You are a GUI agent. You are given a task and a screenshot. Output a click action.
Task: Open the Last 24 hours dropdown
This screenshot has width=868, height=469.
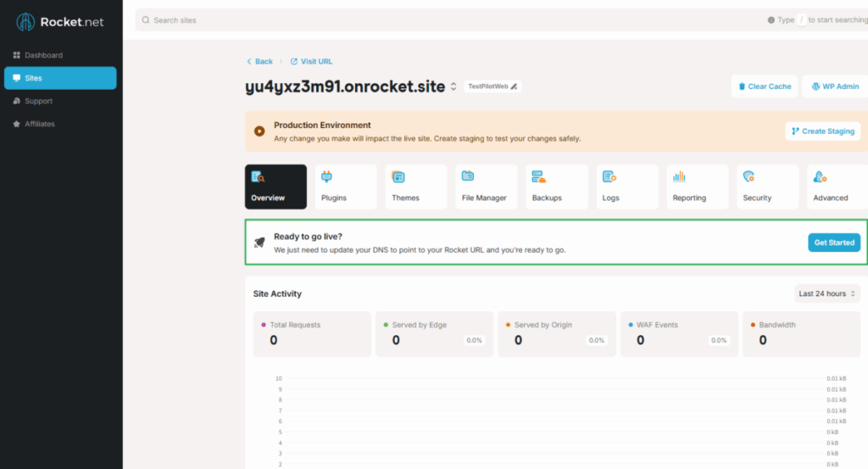[827, 293]
